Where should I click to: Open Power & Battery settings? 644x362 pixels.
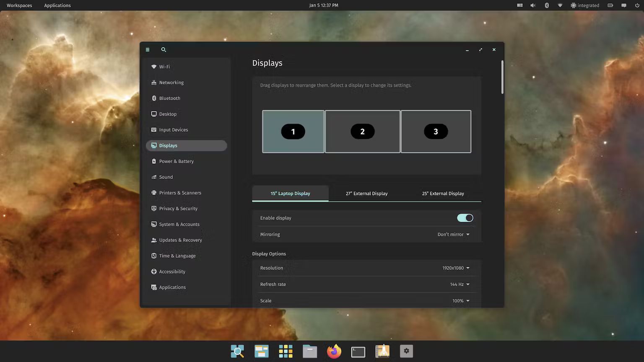176,161
